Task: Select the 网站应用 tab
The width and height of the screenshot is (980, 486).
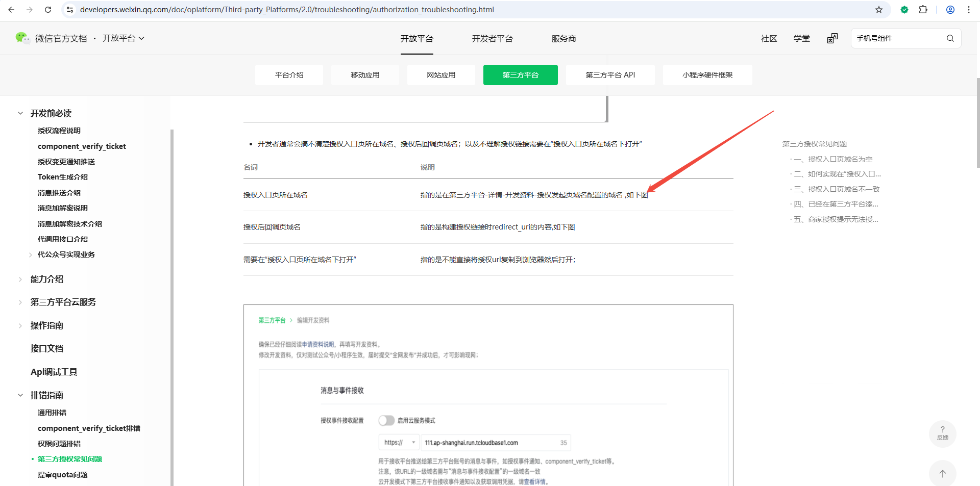Action: click(x=441, y=75)
